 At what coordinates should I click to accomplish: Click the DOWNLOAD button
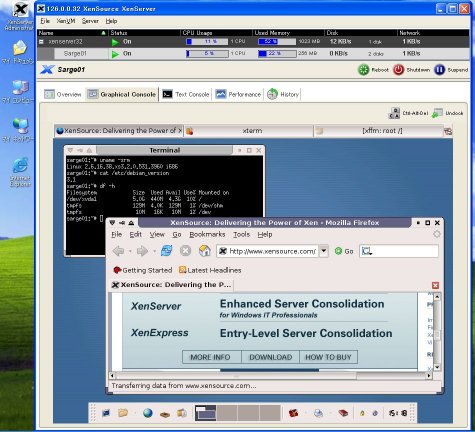tap(270, 357)
